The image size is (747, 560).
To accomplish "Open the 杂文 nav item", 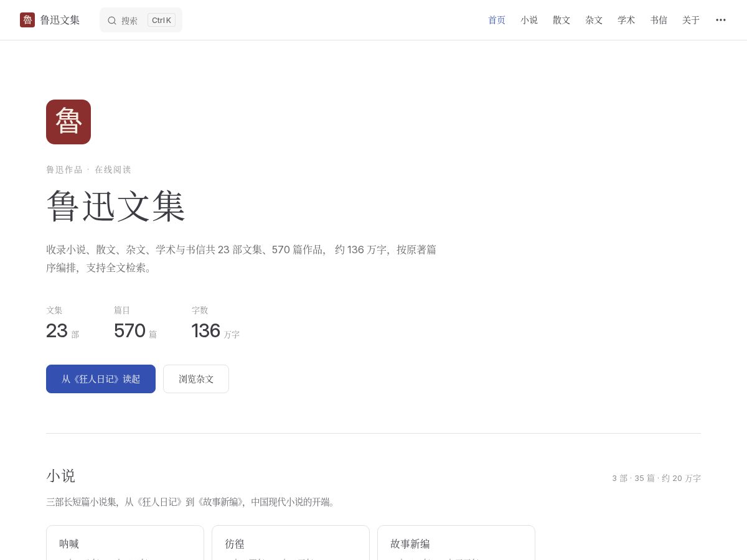I will (594, 20).
